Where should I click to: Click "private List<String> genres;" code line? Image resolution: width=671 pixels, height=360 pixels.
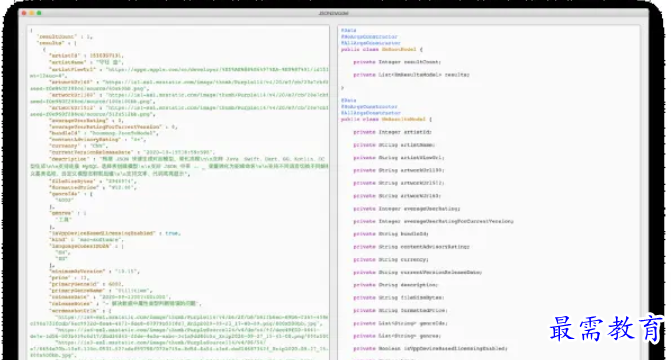pyautogui.click(x=397, y=336)
